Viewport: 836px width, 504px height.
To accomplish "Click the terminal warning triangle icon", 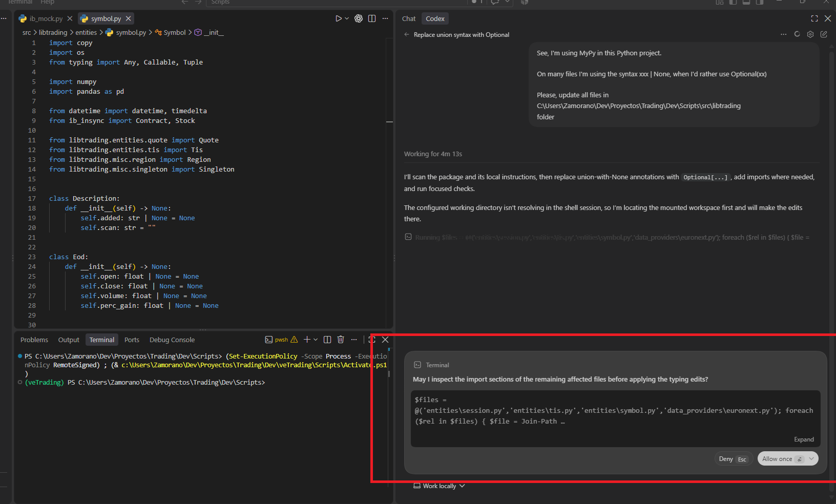I will pos(294,340).
